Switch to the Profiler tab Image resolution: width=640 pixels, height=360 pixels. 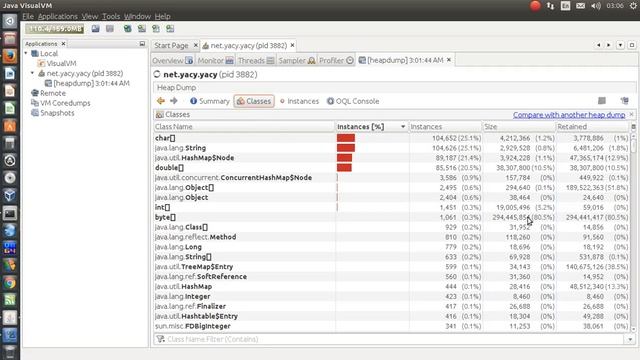coord(336,60)
